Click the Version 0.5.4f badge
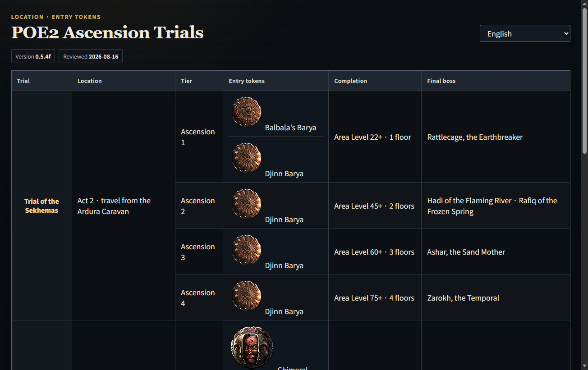 click(33, 56)
